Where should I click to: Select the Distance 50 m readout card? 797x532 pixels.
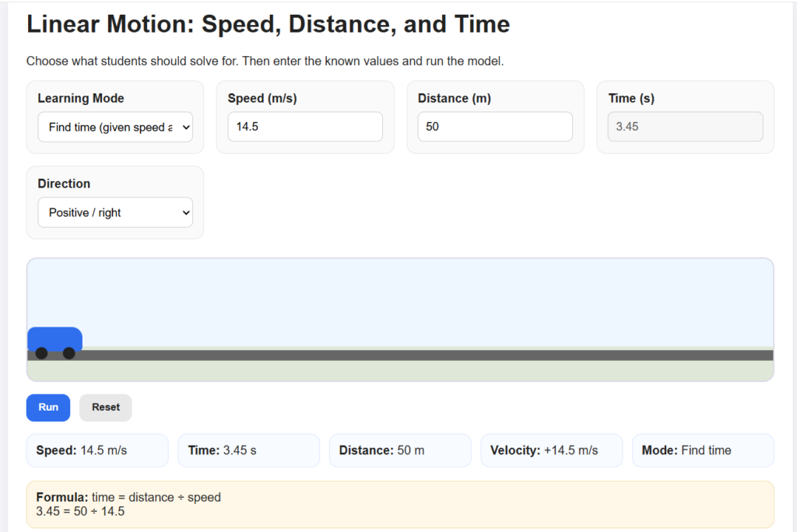399,450
